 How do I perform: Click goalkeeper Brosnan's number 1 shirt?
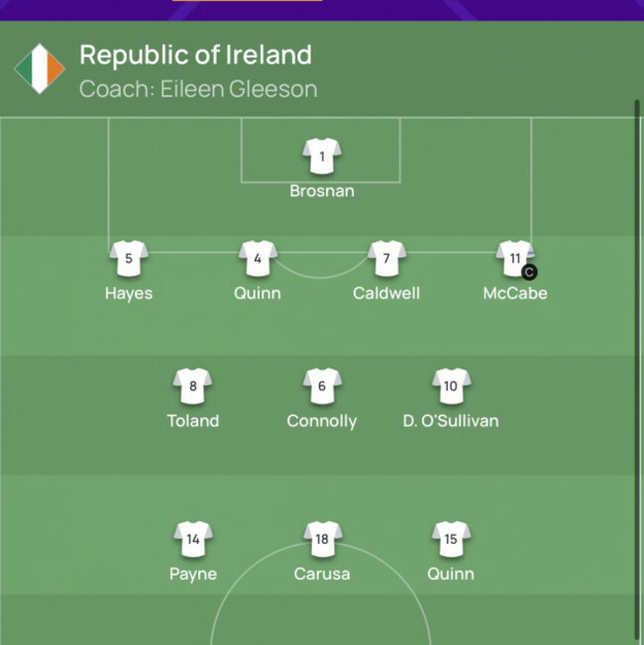pyautogui.click(x=322, y=157)
